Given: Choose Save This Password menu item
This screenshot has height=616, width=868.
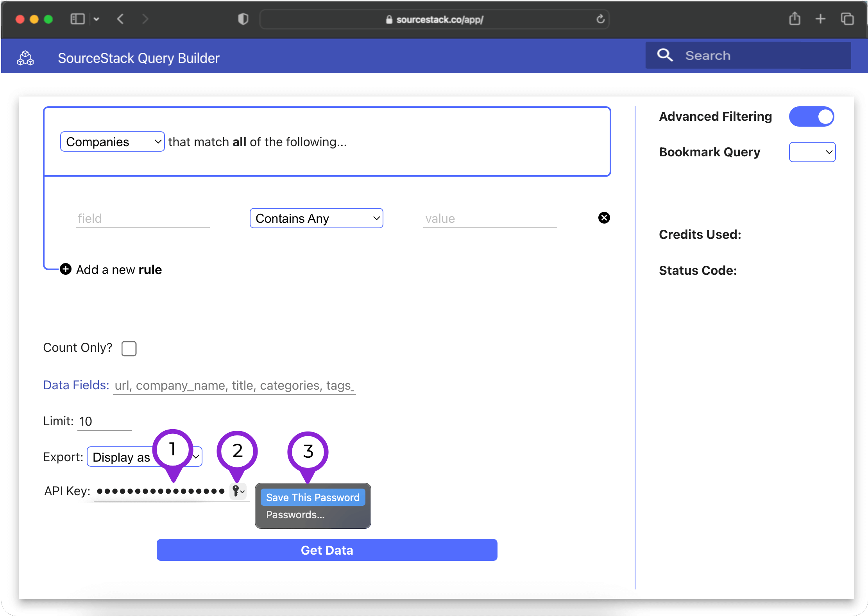Looking at the screenshot, I should click(x=313, y=497).
